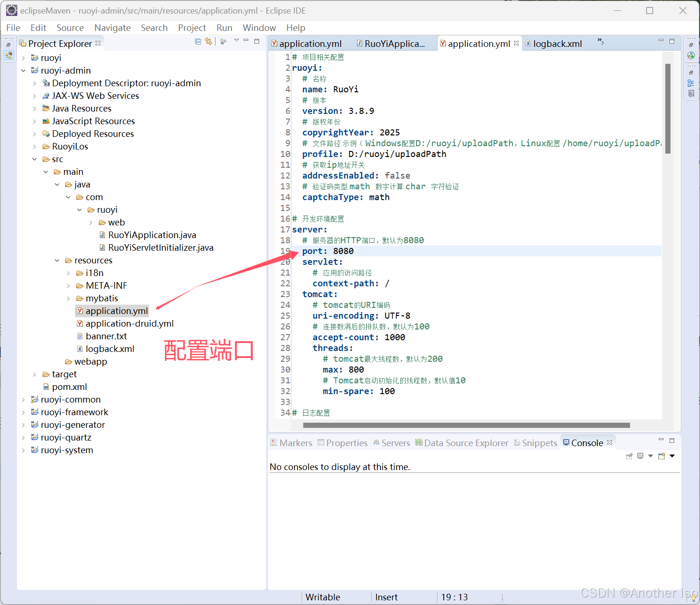Open the Task List view from the right trim
The image size is (700, 605).
point(691,93)
